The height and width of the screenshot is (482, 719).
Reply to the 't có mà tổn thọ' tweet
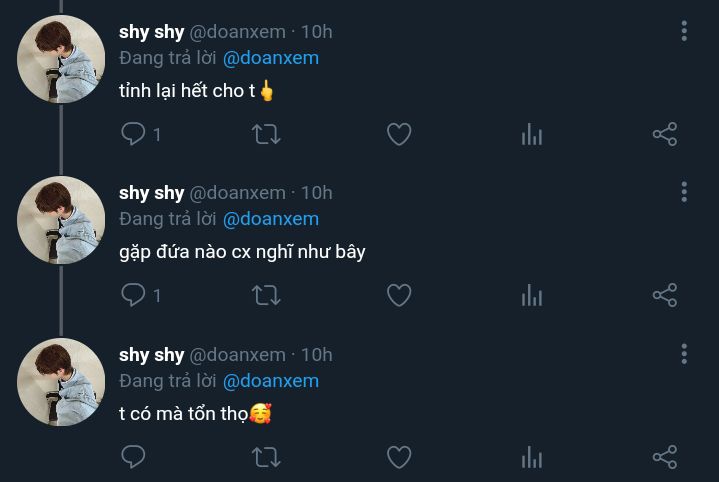pos(133,457)
